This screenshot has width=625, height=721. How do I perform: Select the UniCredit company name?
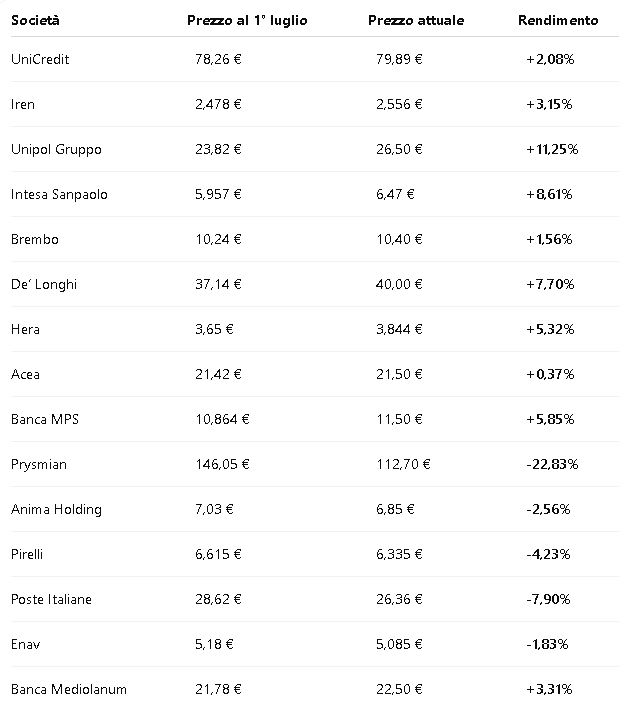pos(40,59)
